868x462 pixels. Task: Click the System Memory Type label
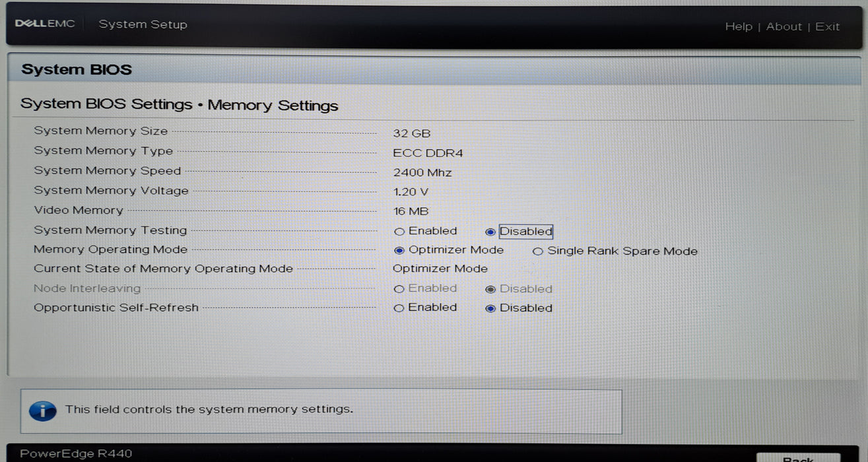tap(104, 150)
